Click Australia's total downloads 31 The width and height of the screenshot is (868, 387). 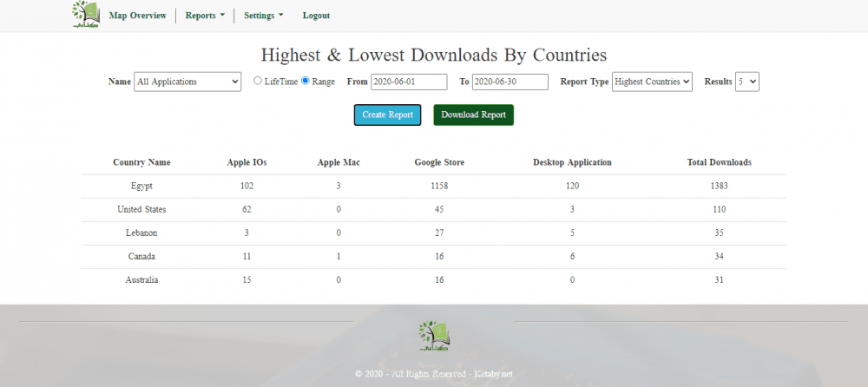(x=719, y=280)
